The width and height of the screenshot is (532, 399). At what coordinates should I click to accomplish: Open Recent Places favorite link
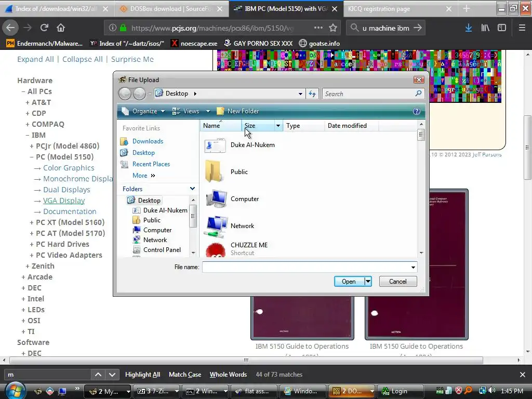coord(151,164)
